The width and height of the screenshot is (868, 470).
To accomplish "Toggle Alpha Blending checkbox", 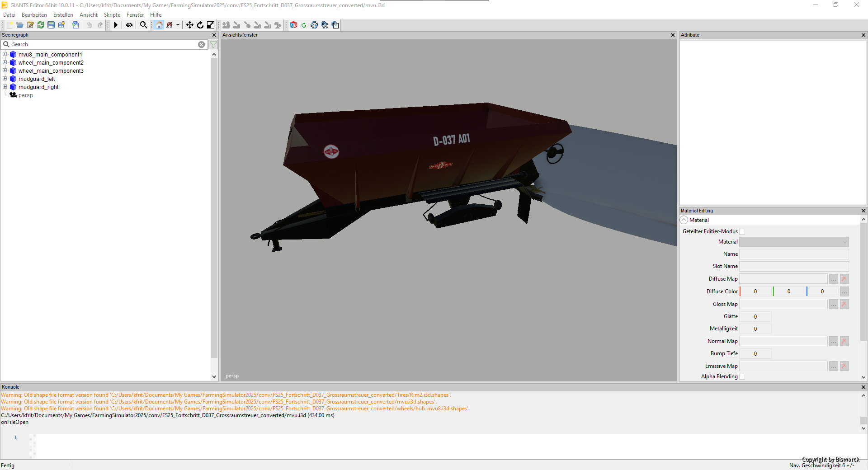I will (742, 376).
